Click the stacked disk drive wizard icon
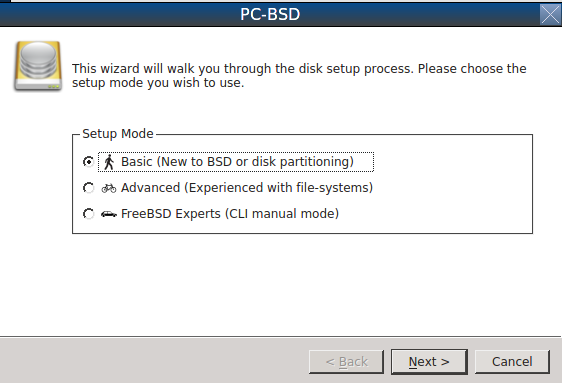 (x=38, y=66)
